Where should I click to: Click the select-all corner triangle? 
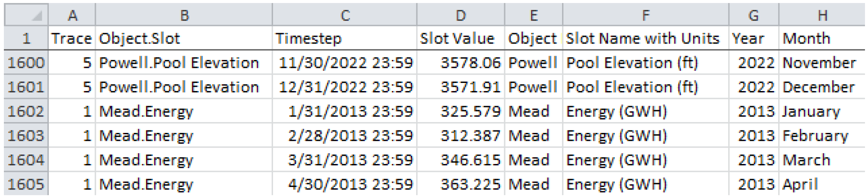pos(37,16)
